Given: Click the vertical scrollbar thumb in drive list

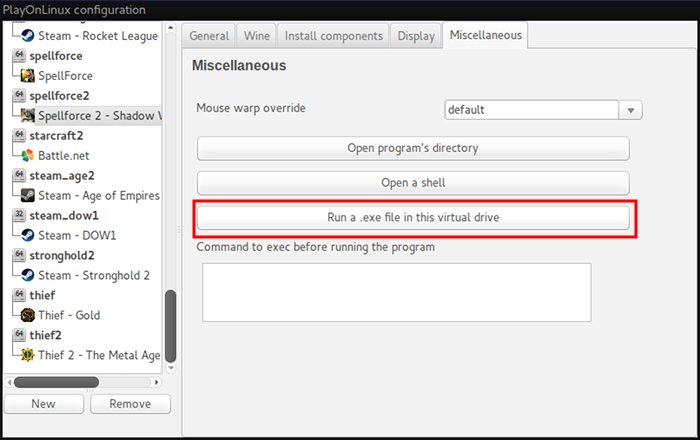Looking at the screenshot, I should [x=171, y=326].
